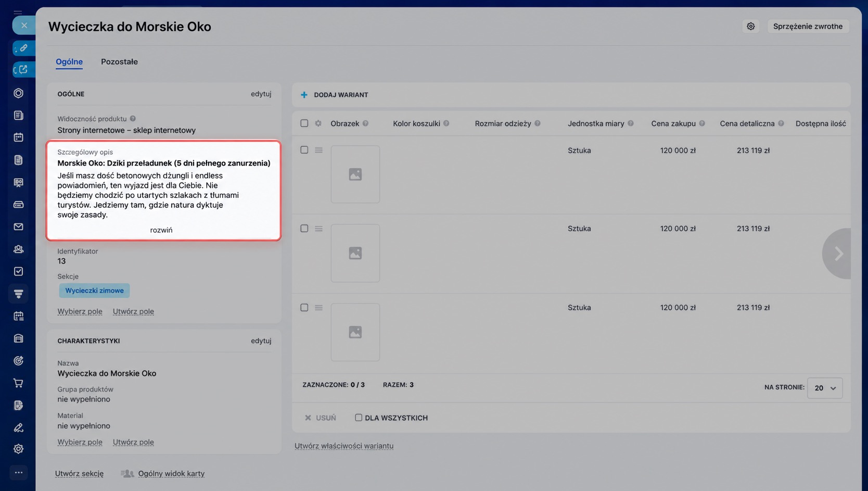Click the Utwórz właściwości wariantu link
This screenshot has height=491, width=868.
344,446
